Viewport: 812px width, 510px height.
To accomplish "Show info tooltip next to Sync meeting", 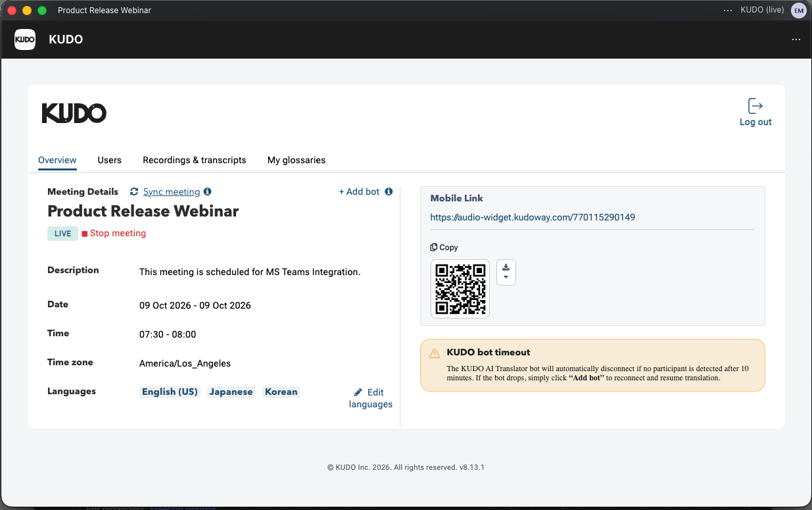I will (x=208, y=191).
